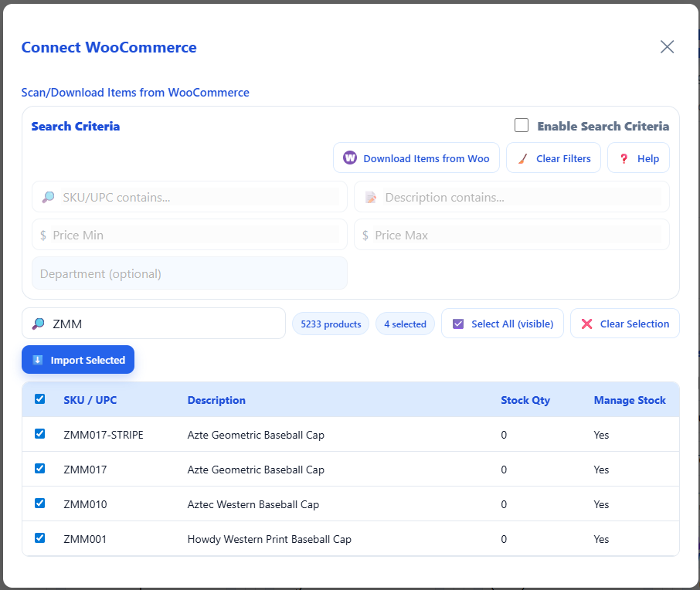This screenshot has height=590, width=700.
Task: Click the dollar icon in Price Min field
Action: [x=44, y=235]
